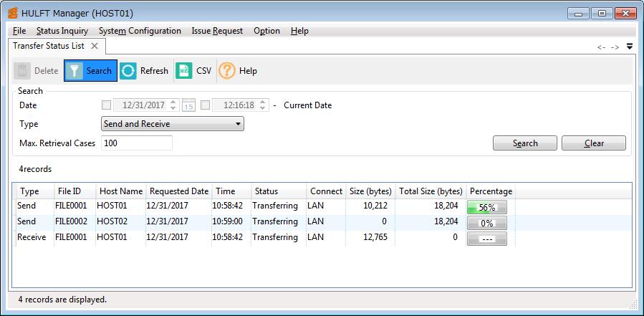Export the list with CSV icon
This screenshot has height=316, width=644.
[184, 71]
